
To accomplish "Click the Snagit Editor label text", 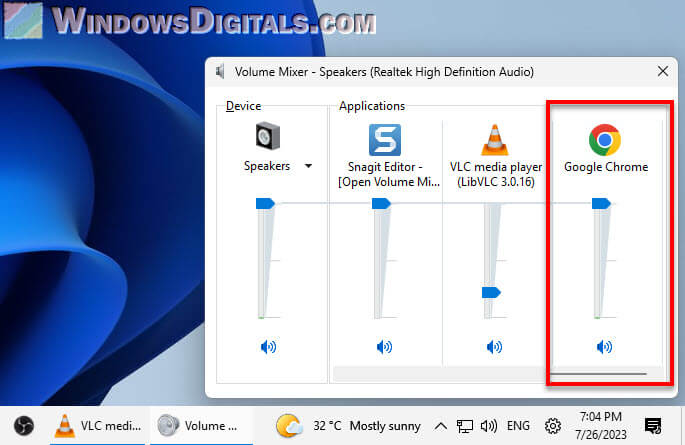I will click(388, 174).
